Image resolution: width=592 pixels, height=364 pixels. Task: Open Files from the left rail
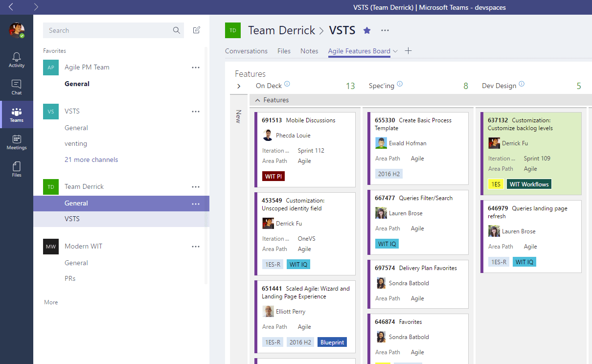(x=17, y=169)
